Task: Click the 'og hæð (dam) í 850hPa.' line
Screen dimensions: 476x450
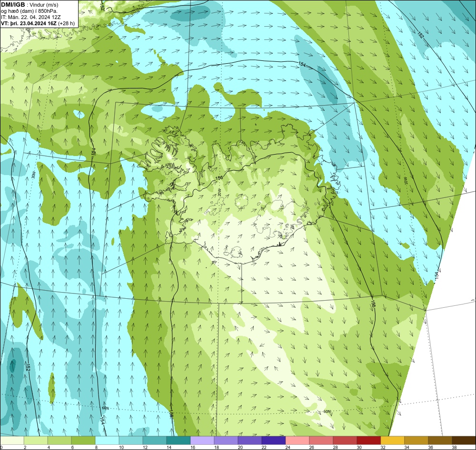Action: pyautogui.click(x=29, y=11)
